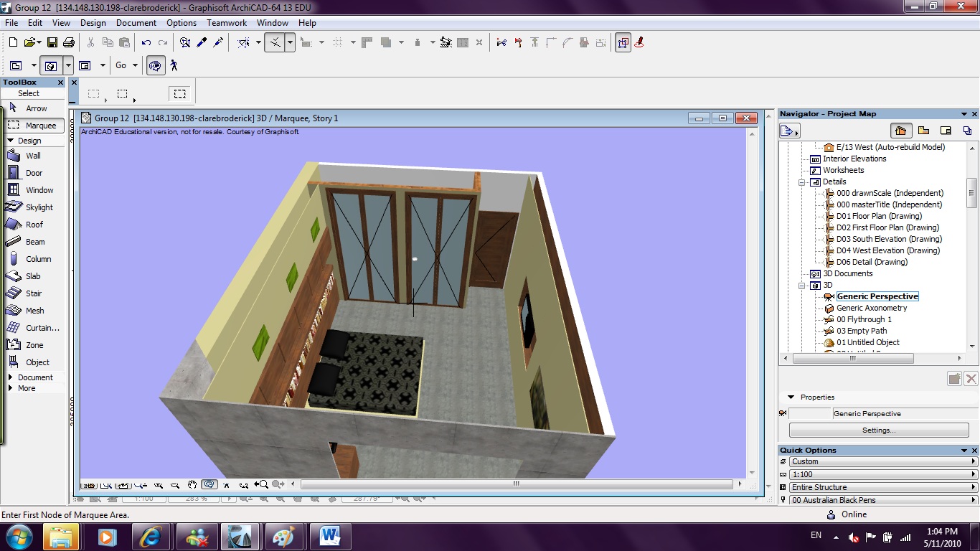Choose the Zone tool
This screenshot has height=551, width=980.
pyautogui.click(x=34, y=345)
